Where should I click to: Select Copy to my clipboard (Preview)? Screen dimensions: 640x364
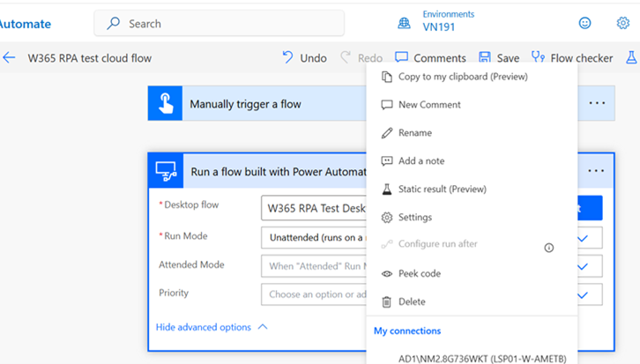point(462,77)
